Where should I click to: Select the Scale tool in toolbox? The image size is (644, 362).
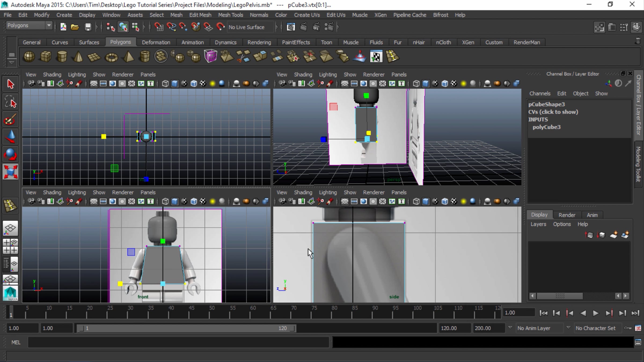click(10, 172)
